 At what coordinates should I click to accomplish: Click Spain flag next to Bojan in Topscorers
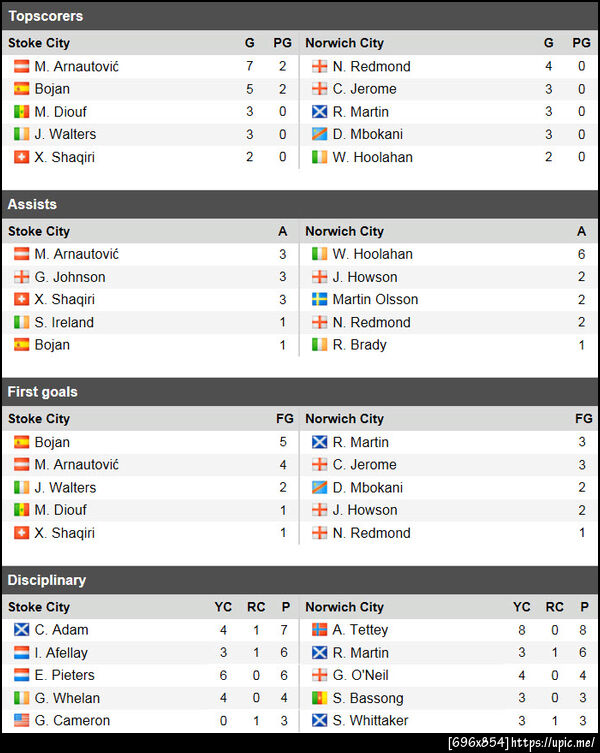pos(21,89)
